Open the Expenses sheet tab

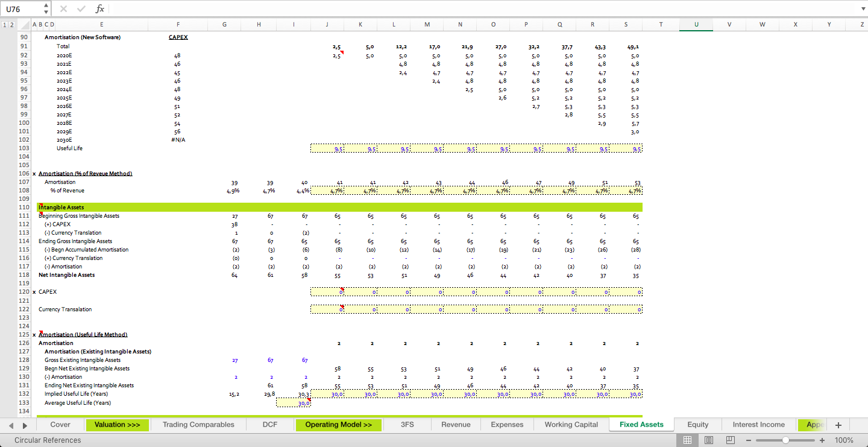tap(508, 425)
